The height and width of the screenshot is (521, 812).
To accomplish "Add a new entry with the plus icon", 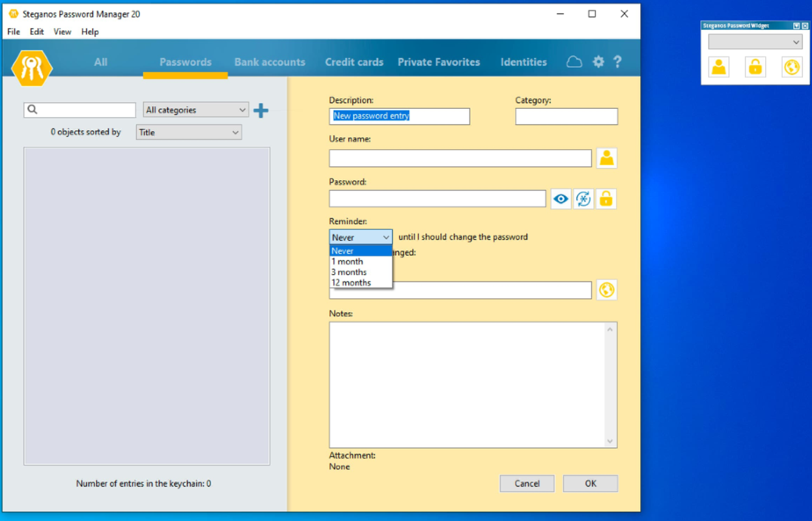I will coord(260,110).
